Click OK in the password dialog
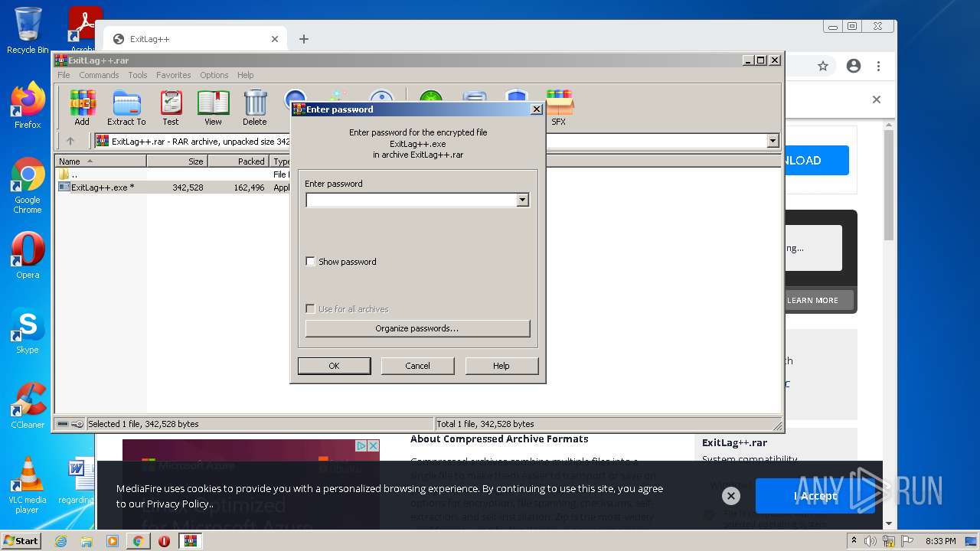The width and height of the screenshot is (980, 551). click(x=334, y=366)
